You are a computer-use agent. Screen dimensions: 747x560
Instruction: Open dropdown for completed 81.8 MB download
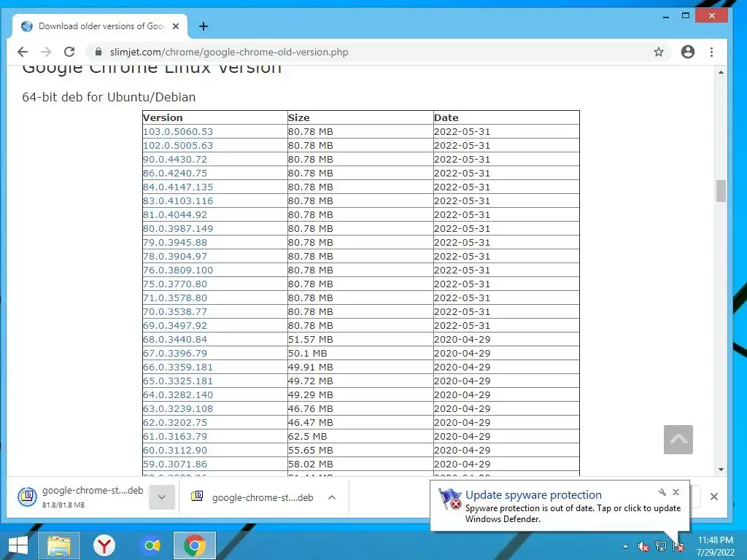tap(162, 497)
